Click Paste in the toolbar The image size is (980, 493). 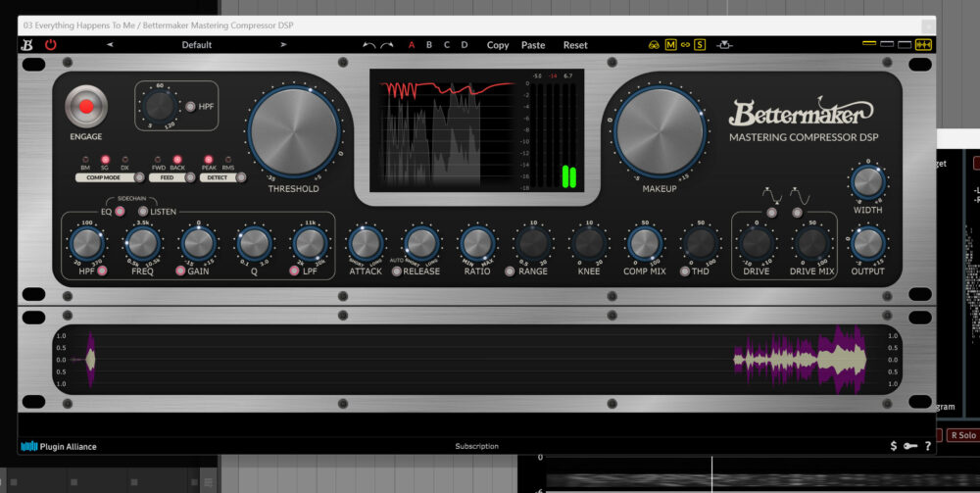click(x=533, y=45)
